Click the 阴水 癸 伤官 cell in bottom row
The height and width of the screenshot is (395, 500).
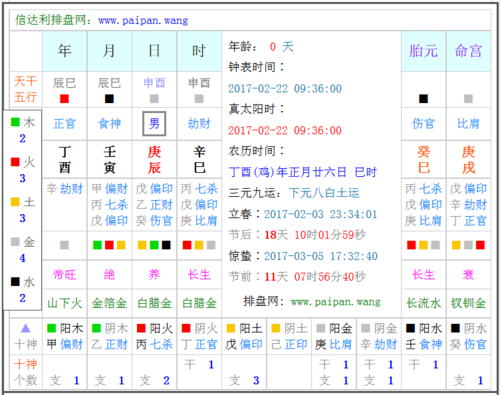pyautogui.click(x=468, y=336)
